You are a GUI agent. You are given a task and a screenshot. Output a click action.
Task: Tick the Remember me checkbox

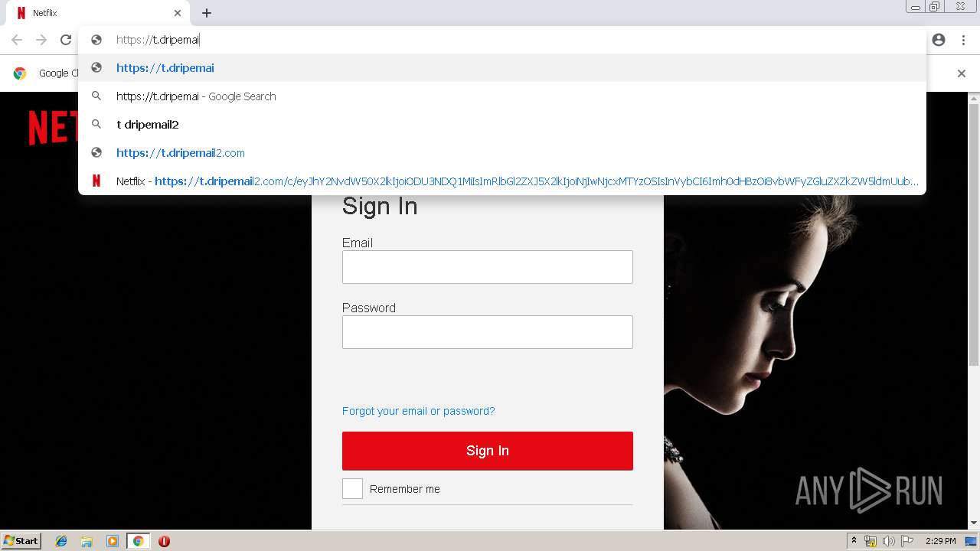pyautogui.click(x=352, y=489)
